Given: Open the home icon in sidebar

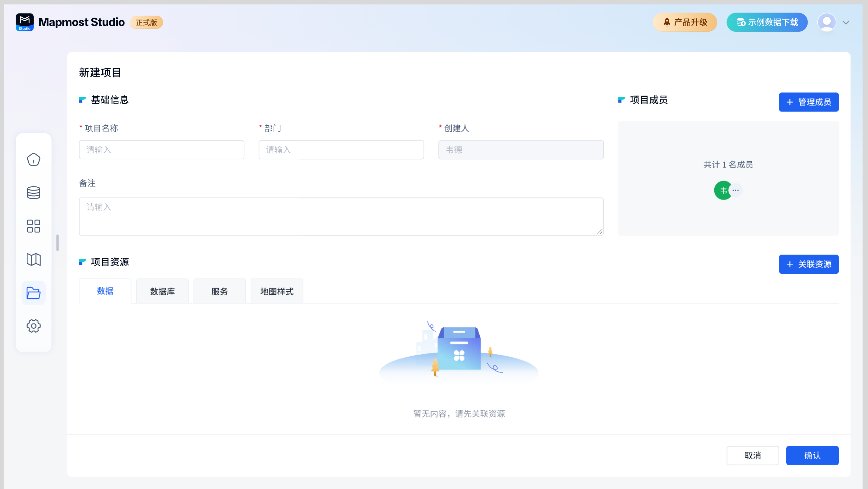Looking at the screenshot, I should click(x=33, y=159).
